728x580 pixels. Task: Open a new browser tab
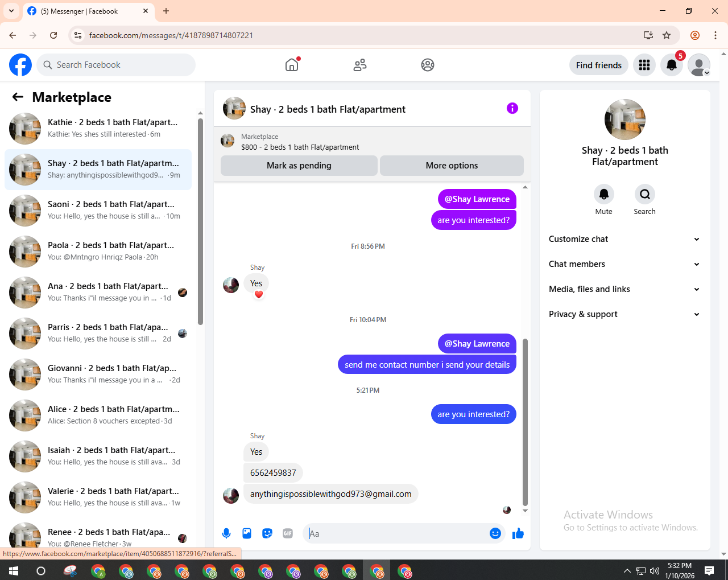click(166, 11)
